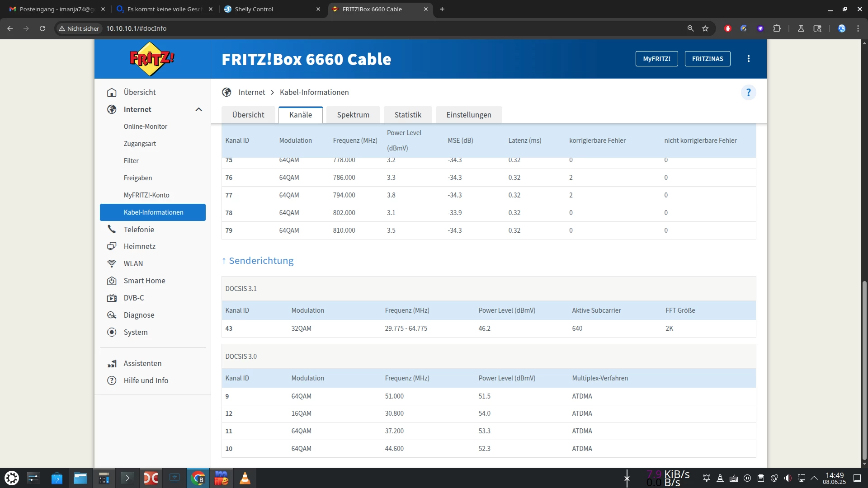Collapse the Internet menu chevron
Viewport: 868px width, 488px height.
[198, 109]
